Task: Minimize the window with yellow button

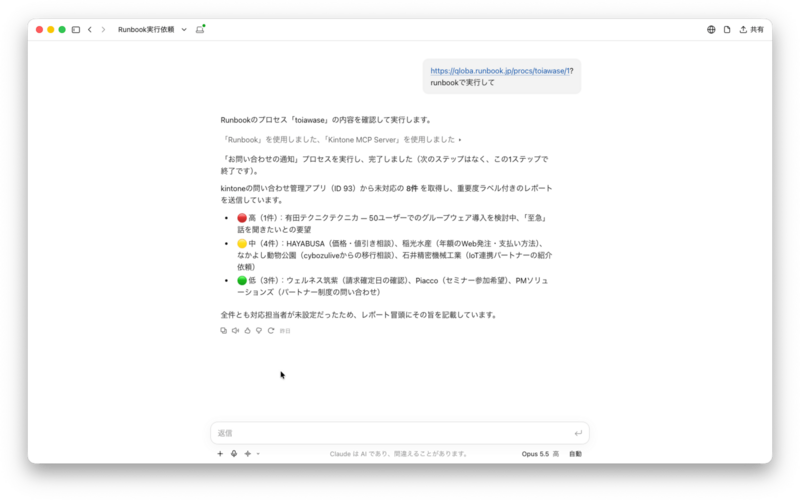Action: [51, 30]
